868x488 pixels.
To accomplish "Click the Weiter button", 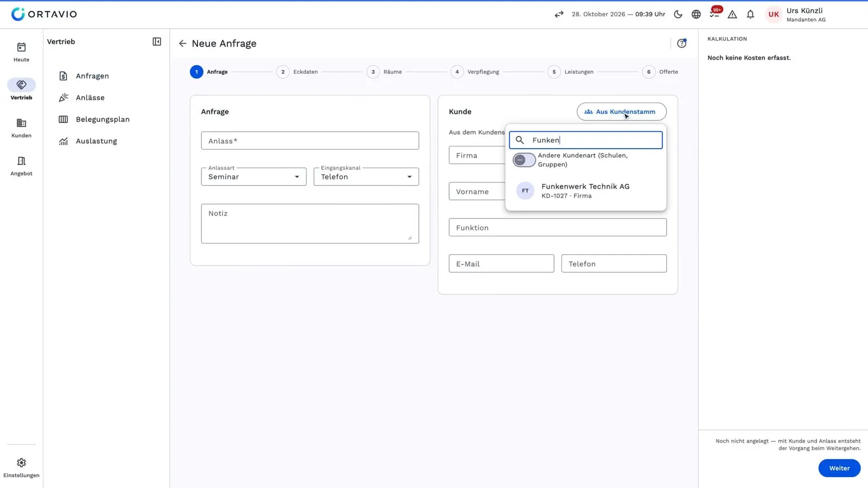I will [x=839, y=468].
